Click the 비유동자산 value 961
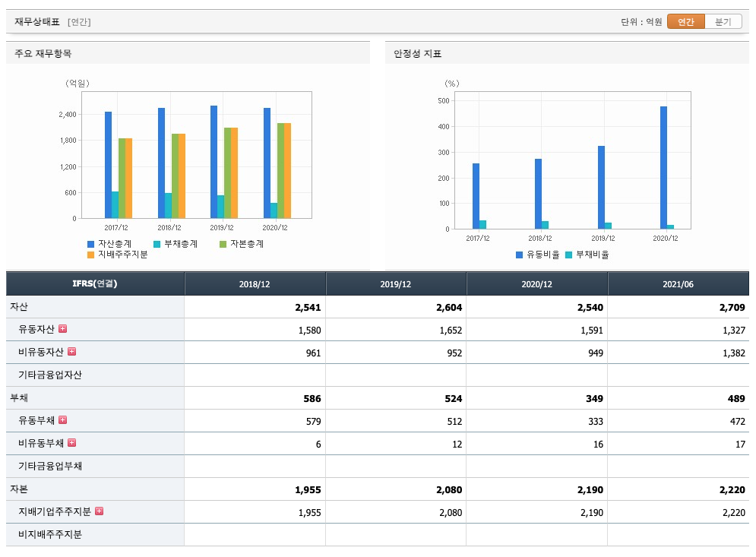 tap(313, 353)
